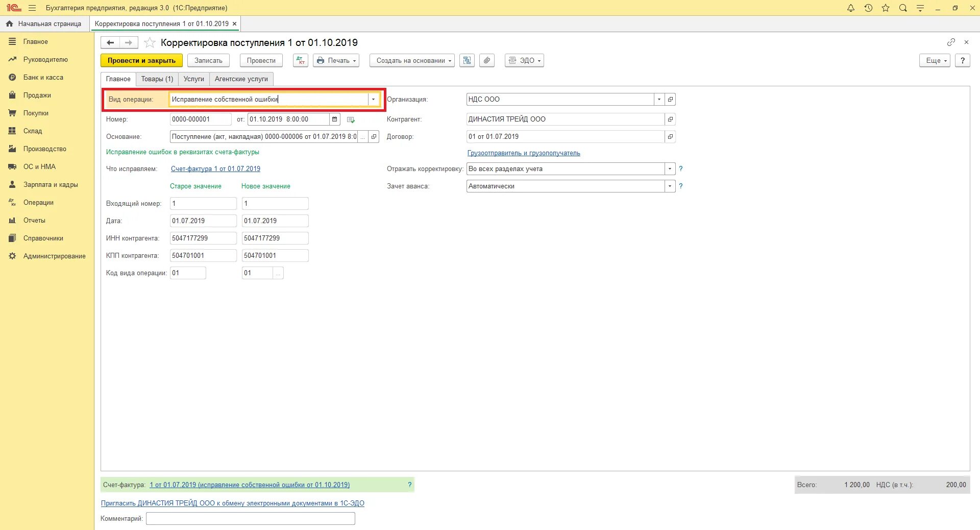
Task: Switch to the Товары (1) tab
Action: point(157,79)
